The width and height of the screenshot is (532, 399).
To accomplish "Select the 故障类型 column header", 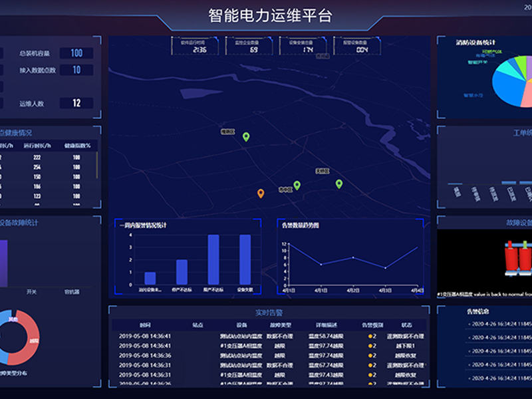I will coord(280,325).
